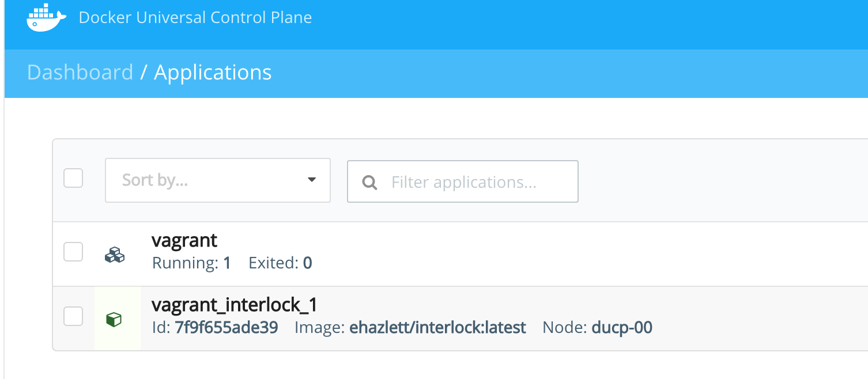This screenshot has height=379, width=868.
Task: Focus the Filter applications search field
Action: (463, 181)
